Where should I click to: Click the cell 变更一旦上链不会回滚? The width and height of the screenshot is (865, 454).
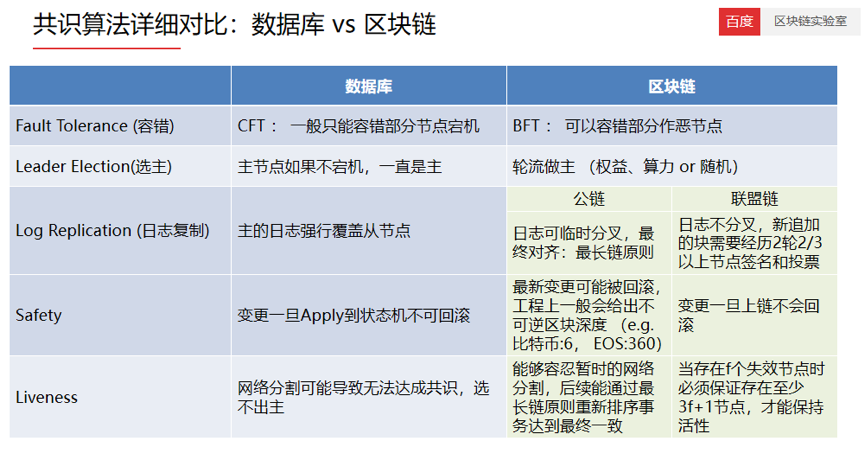[x=754, y=315]
